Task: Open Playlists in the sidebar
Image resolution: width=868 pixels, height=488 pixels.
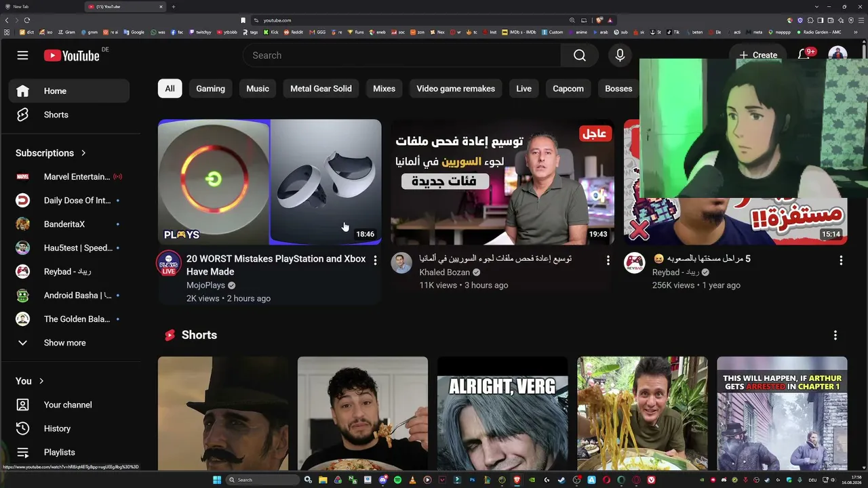Action: tap(69, 452)
